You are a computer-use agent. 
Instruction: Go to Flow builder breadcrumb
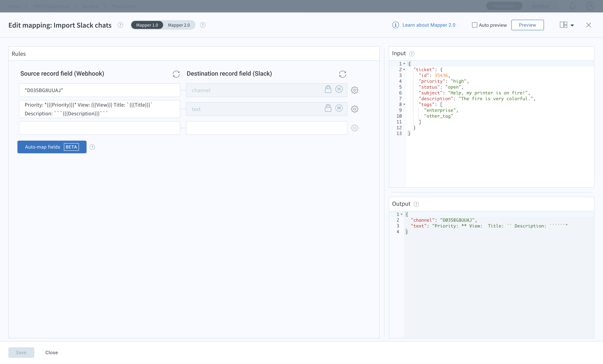[124, 6]
